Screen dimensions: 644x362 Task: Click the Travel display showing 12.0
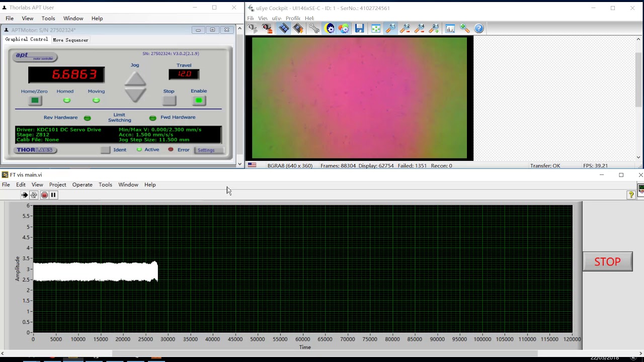pyautogui.click(x=184, y=74)
